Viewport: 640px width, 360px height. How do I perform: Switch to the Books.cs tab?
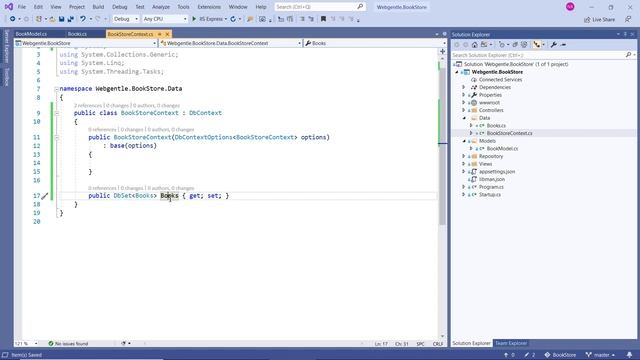77,34
